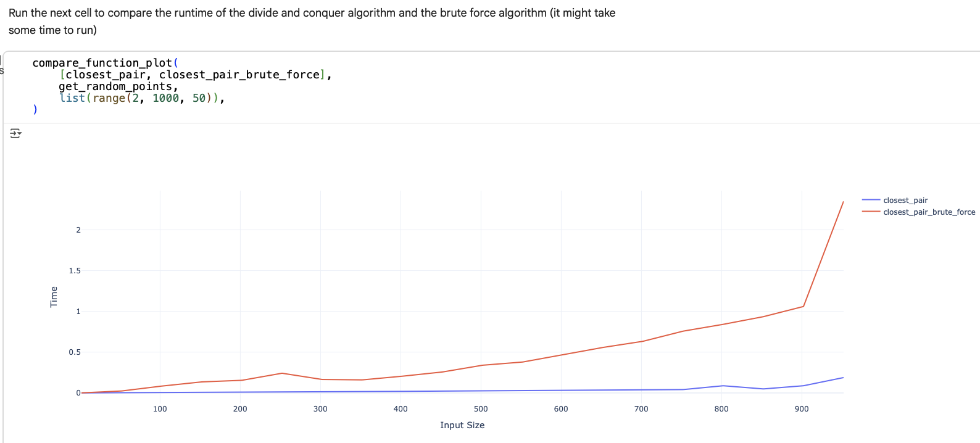Place cursor on compare_function_plot in code

(x=102, y=63)
